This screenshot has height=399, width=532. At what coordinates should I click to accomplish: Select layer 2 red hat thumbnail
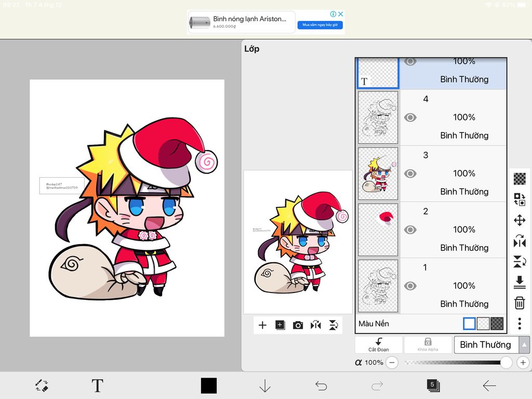point(378,230)
